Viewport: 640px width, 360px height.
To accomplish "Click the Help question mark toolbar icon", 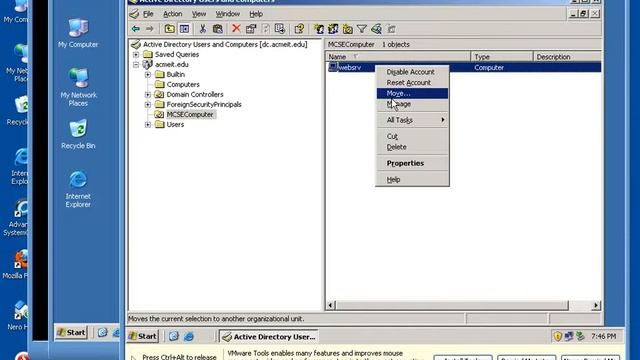I will pos(299,29).
